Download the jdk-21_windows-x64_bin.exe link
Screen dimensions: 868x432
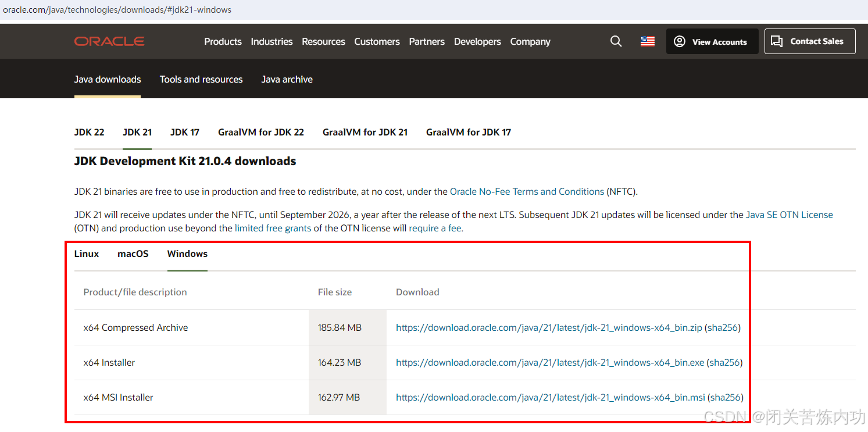tap(550, 362)
